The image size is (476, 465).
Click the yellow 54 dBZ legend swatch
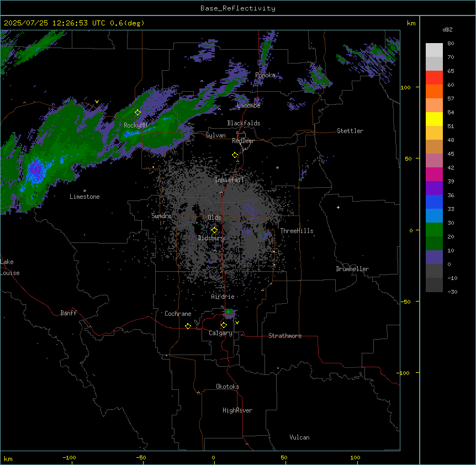click(x=434, y=119)
